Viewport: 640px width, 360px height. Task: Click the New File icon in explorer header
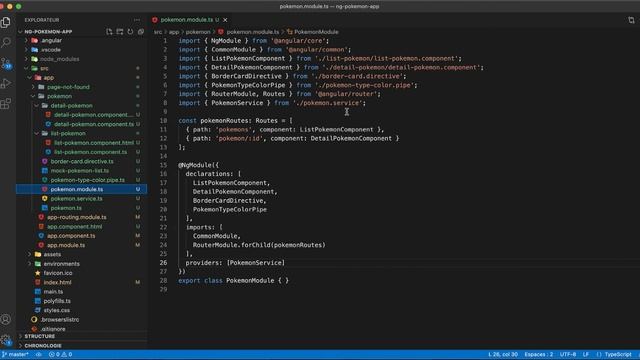tap(109, 31)
